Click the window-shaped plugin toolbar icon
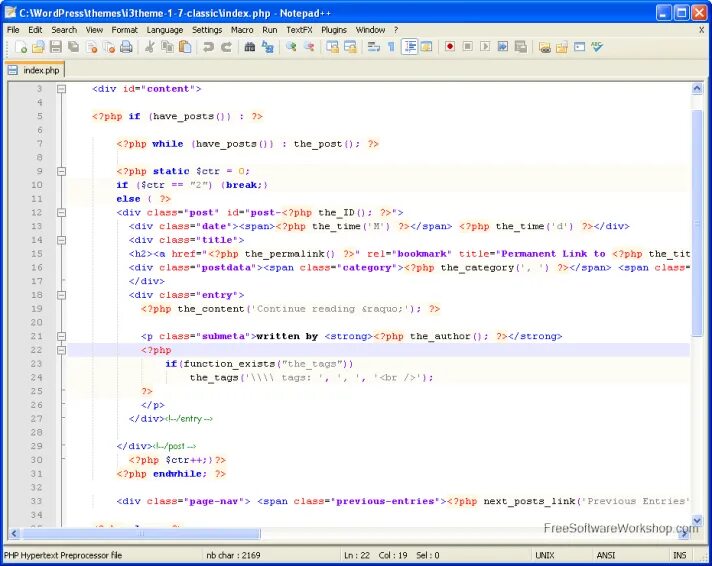This screenshot has height=566, width=712. [579, 47]
